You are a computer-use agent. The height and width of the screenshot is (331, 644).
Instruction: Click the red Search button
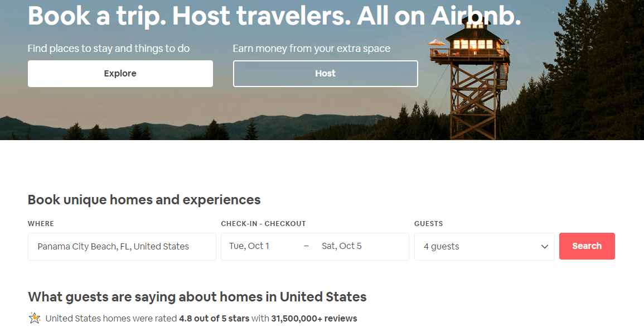point(587,246)
